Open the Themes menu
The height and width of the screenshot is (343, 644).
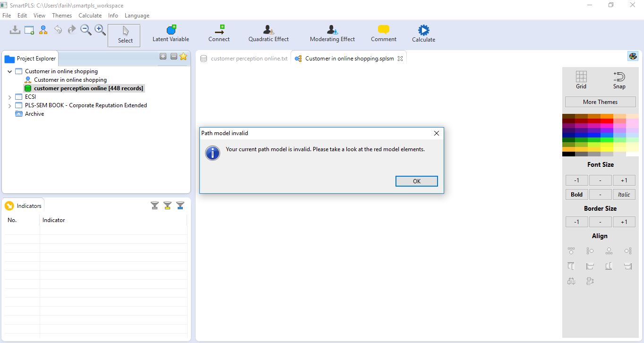point(62,16)
